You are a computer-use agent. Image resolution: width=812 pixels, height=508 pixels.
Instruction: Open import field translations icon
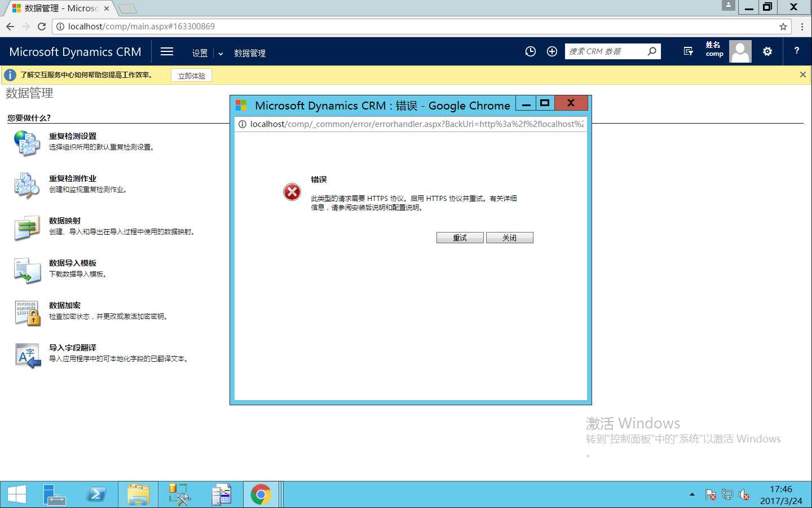pos(27,355)
